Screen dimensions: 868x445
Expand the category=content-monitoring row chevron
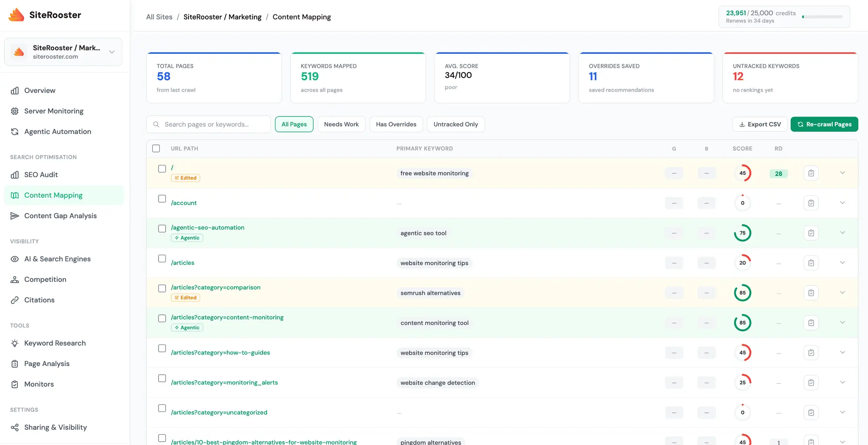click(x=843, y=323)
